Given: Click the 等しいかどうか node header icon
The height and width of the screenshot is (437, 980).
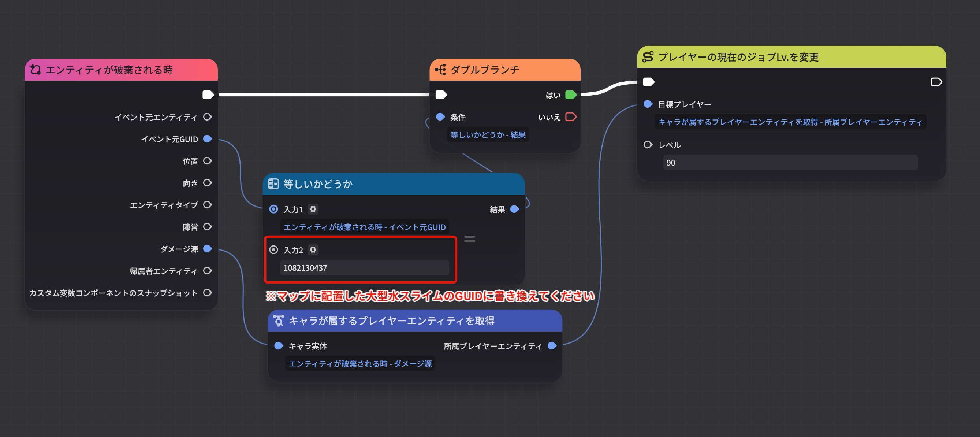Looking at the screenshot, I should [273, 184].
